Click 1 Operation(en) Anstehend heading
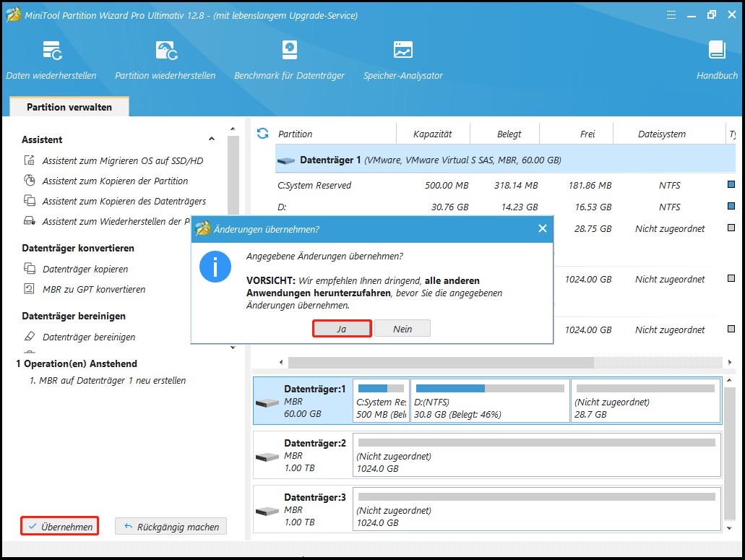Viewport: 745px width, 560px height. coord(77,363)
